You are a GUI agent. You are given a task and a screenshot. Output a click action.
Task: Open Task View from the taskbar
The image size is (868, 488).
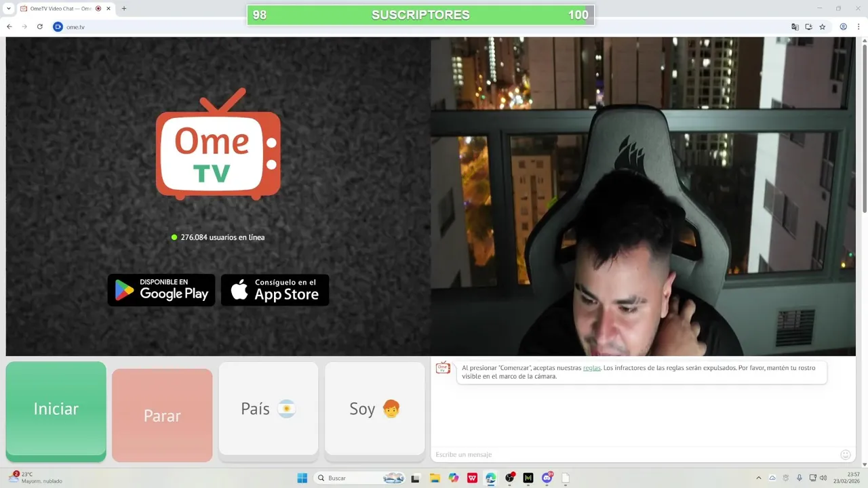point(416,478)
